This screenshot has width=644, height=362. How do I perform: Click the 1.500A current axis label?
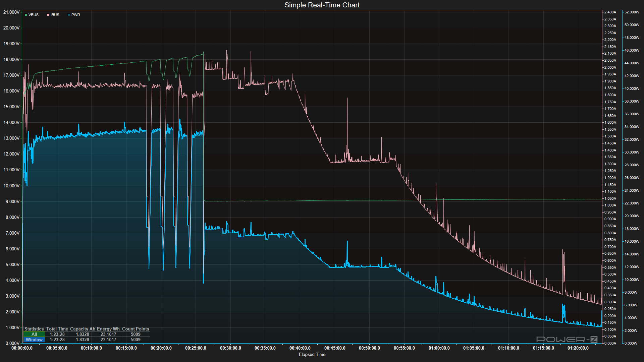610,136
